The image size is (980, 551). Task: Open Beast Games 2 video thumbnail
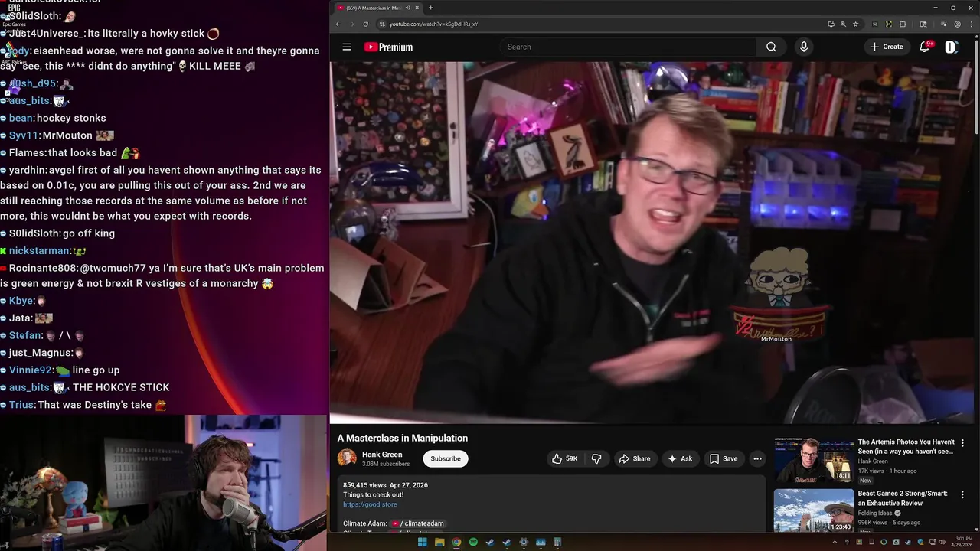coord(814,510)
